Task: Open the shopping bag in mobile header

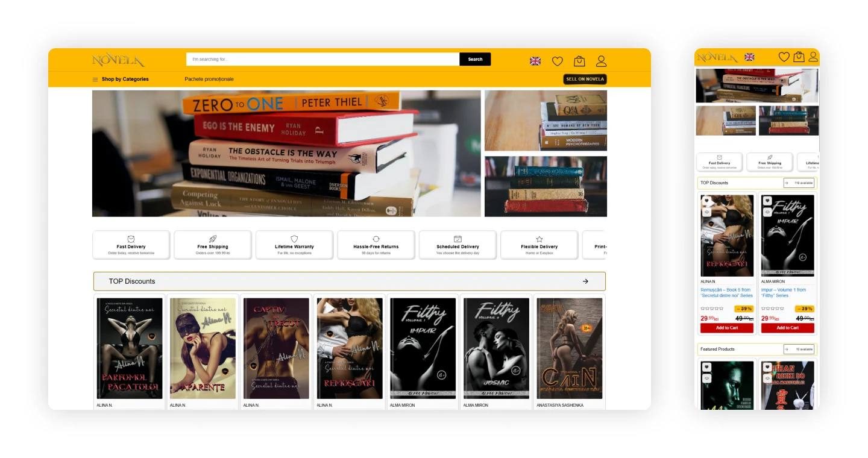Action: click(799, 57)
